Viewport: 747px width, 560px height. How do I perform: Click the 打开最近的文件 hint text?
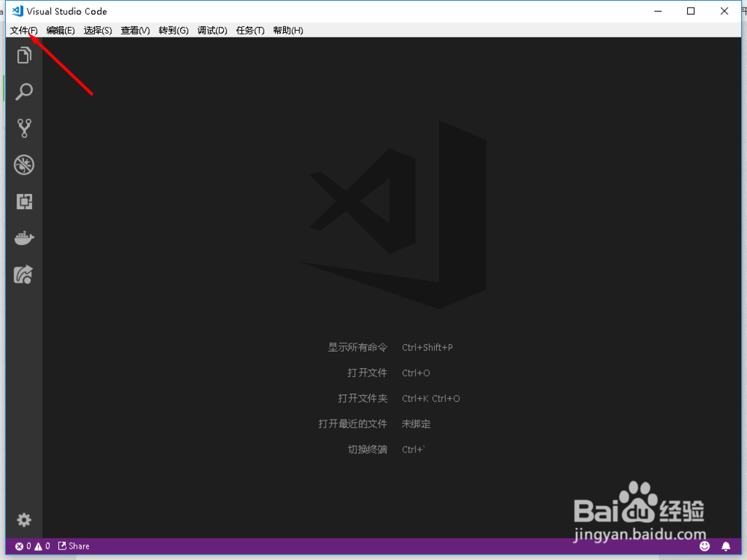tap(353, 423)
